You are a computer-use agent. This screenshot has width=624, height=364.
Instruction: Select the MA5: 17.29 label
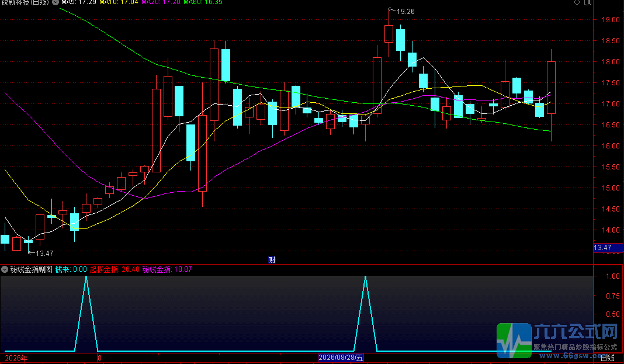(78, 2)
